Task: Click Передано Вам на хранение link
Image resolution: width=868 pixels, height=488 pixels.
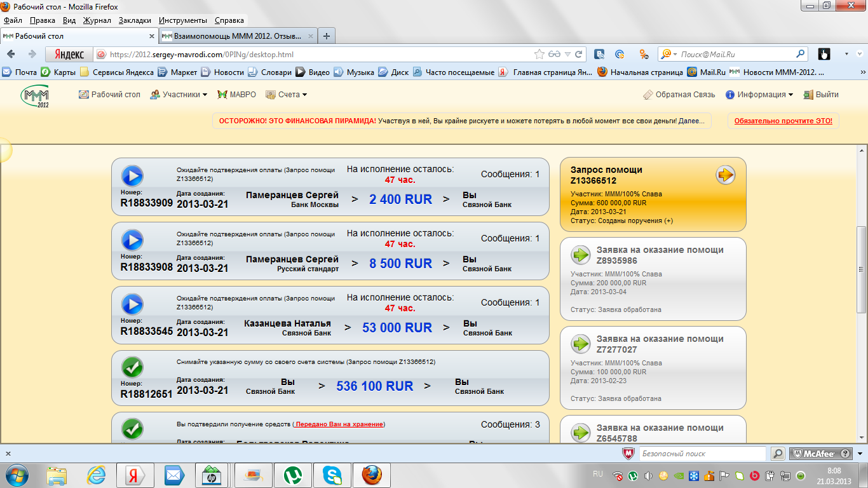Action: pyautogui.click(x=339, y=424)
